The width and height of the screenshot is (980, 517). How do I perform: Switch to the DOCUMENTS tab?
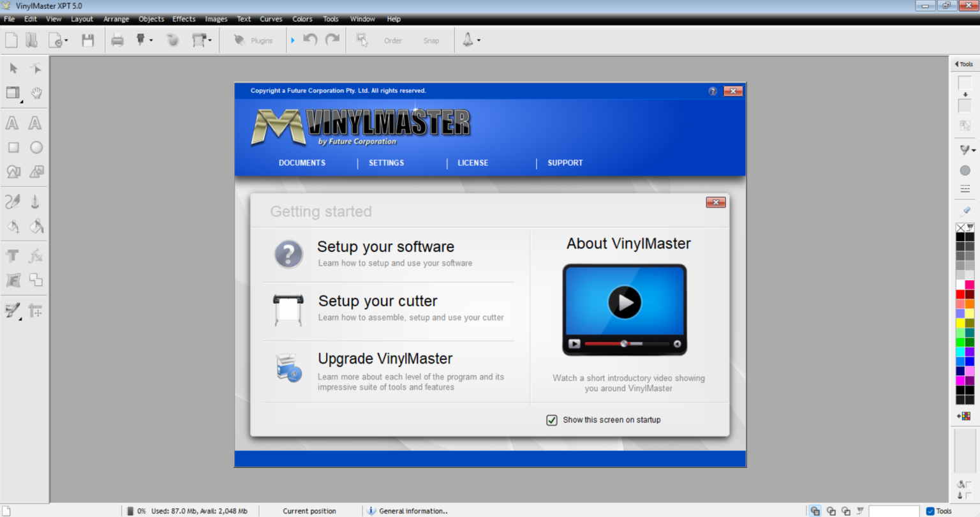(x=302, y=163)
